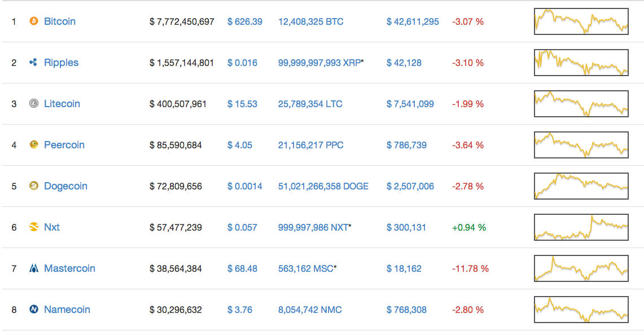
Task: Click Mastercoin volume $ 18,162
Action: 404,268
